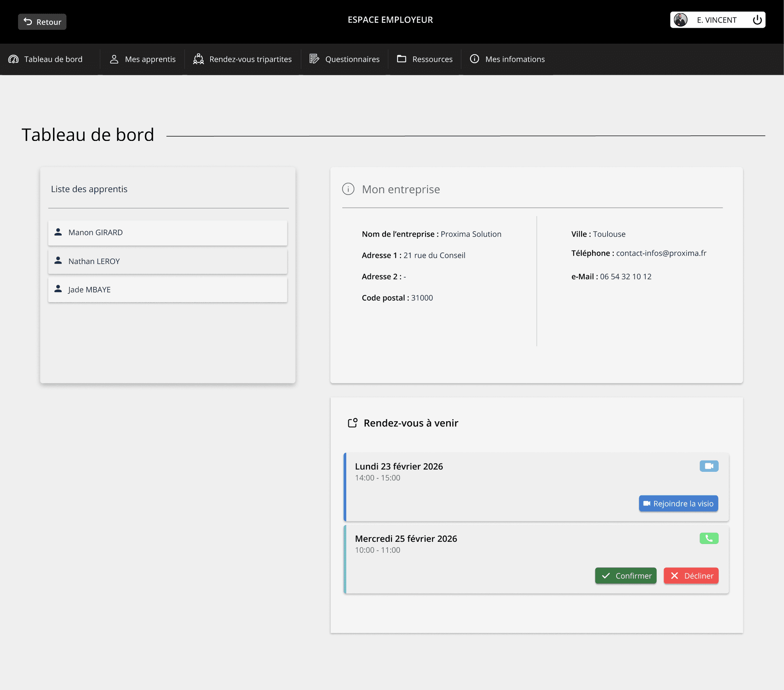Click Rejoindre la visio button
The height and width of the screenshot is (690, 784).
click(x=678, y=504)
